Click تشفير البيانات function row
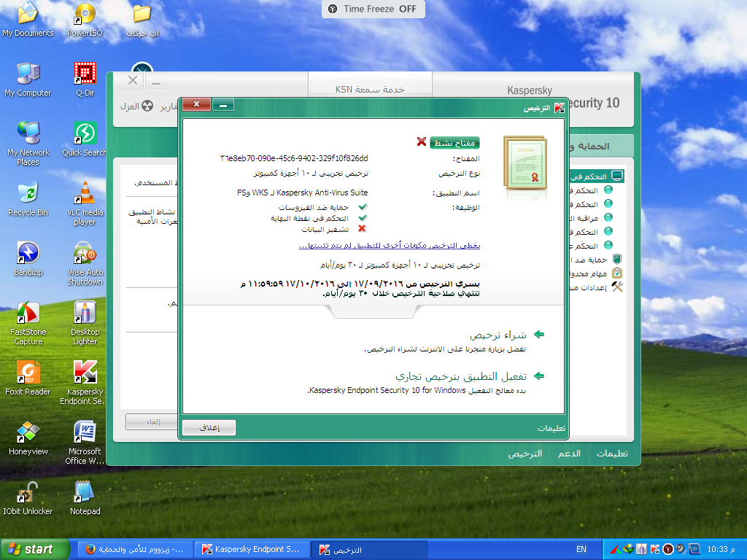Viewport: 747px width, 560px height. pyautogui.click(x=333, y=229)
